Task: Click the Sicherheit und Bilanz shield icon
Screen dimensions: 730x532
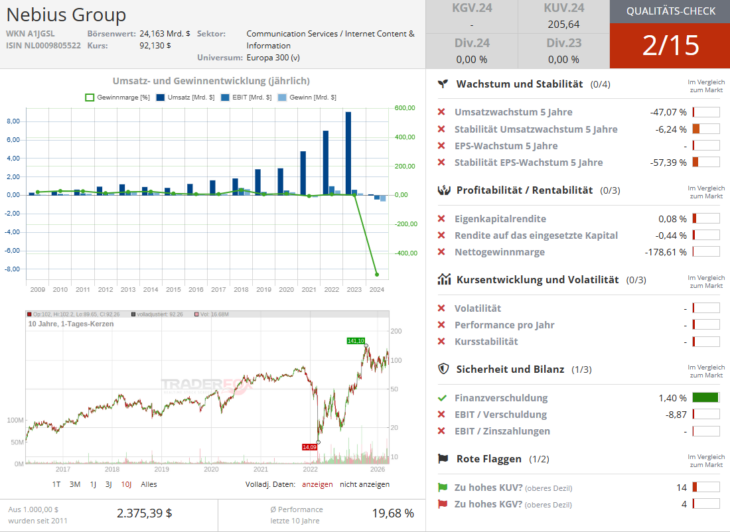Action: (x=442, y=369)
